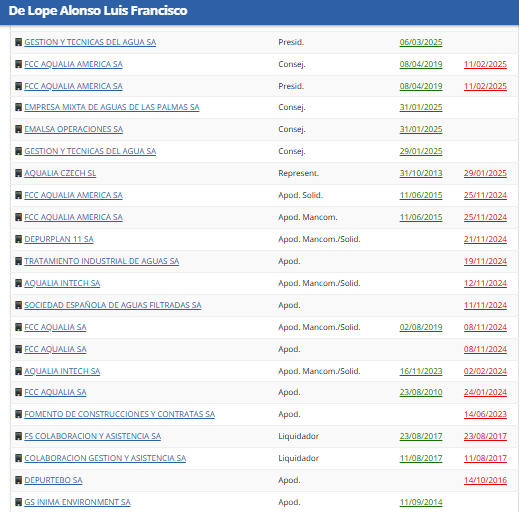Open COLABORACION GESTION Y ASISTENCIA SA link
The width and height of the screenshot is (519, 512).
click(105, 458)
